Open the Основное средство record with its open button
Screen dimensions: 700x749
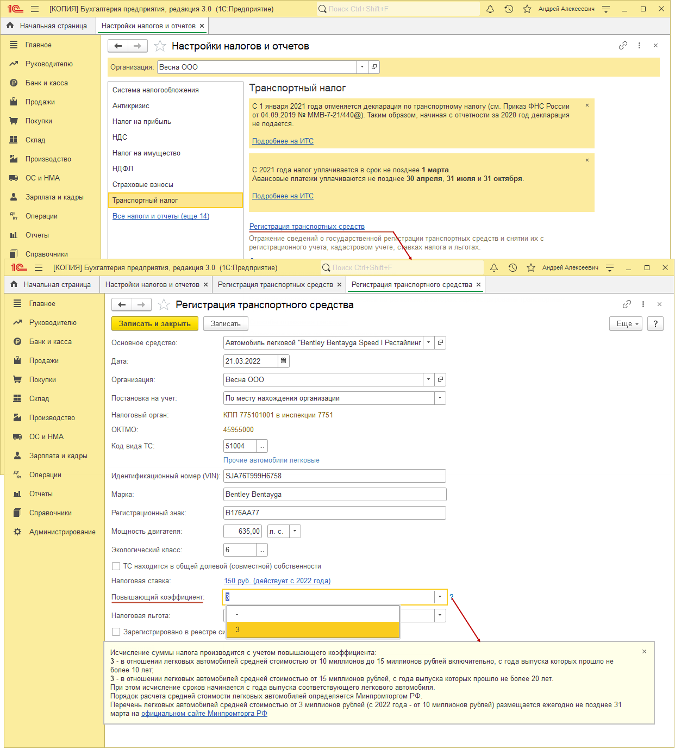(x=440, y=342)
